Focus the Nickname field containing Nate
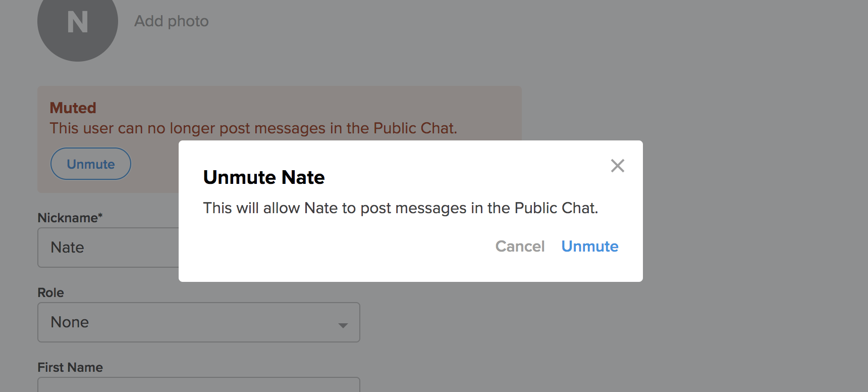 click(x=108, y=248)
